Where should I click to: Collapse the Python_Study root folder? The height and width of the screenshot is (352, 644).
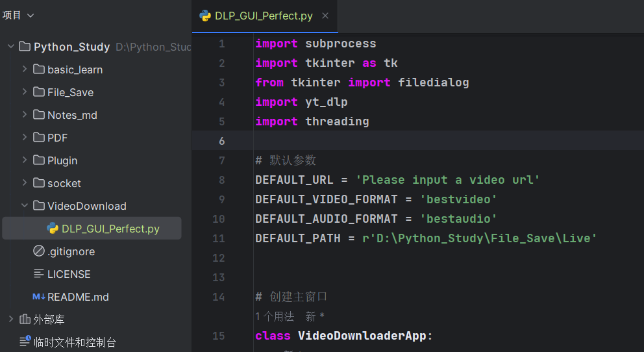click(x=11, y=46)
